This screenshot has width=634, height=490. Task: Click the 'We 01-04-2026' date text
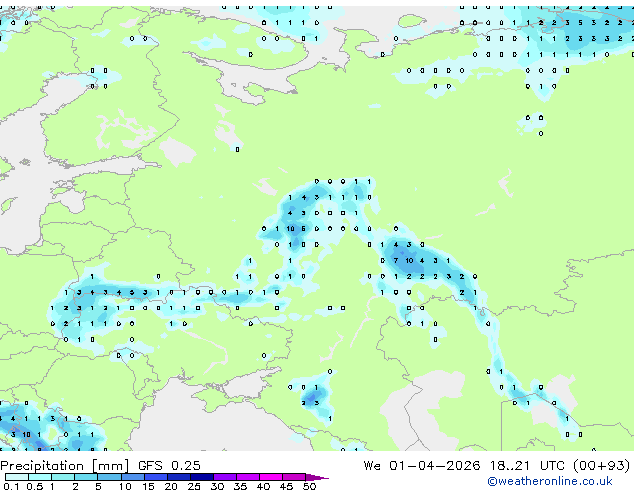tap(422, 466)
